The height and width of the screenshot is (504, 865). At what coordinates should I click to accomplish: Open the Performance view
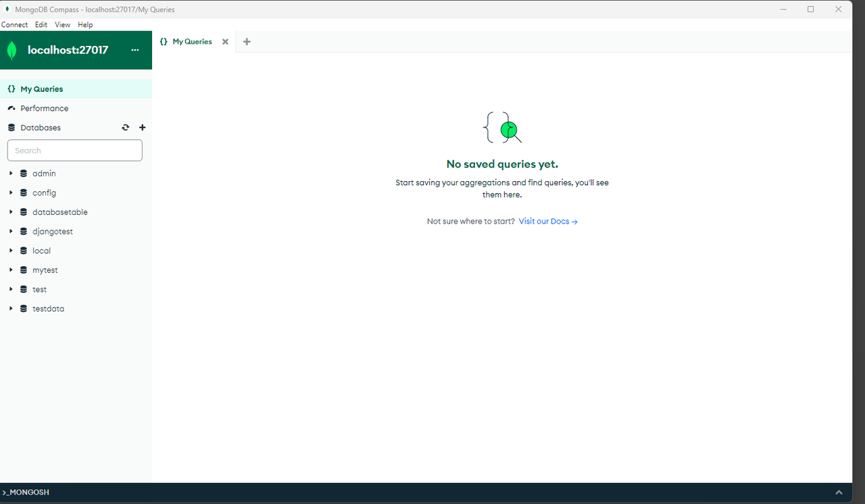pyautogui.click(x=76, y=108)
